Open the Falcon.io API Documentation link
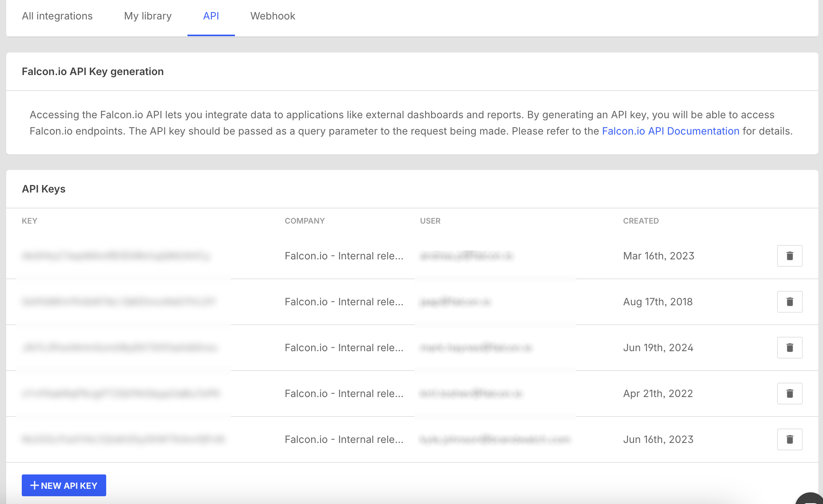Screen dimensions: 823x504 tap(671, 131)
